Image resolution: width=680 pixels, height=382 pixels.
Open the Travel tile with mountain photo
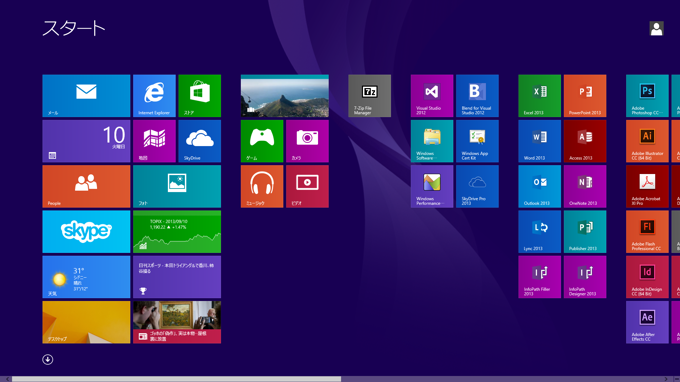coord(285,96)
